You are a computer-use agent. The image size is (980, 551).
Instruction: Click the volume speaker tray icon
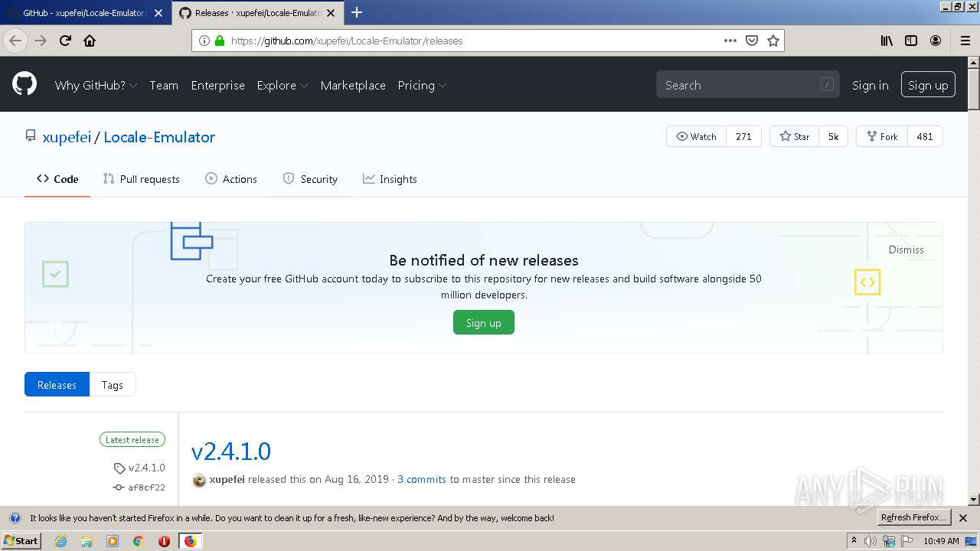871,541
